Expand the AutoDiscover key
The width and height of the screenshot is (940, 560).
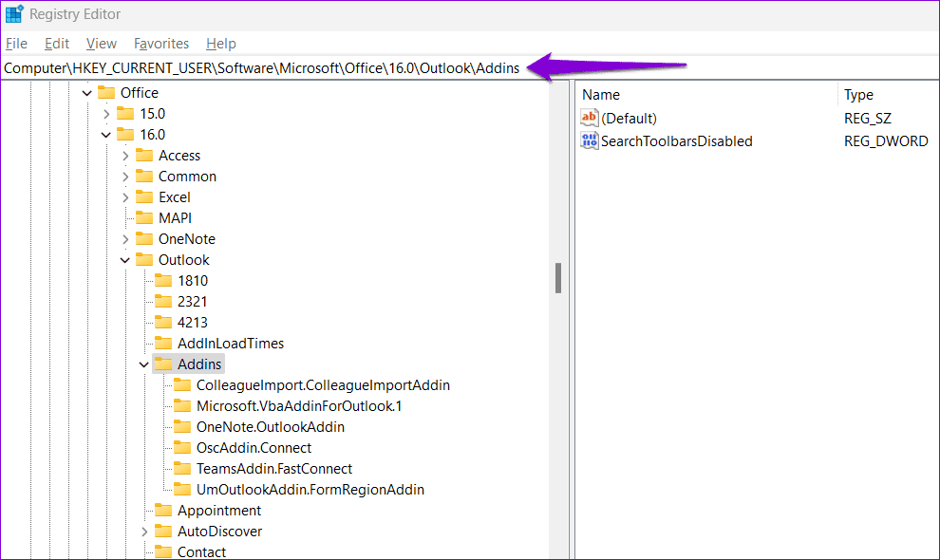click(x=144, y=532)
